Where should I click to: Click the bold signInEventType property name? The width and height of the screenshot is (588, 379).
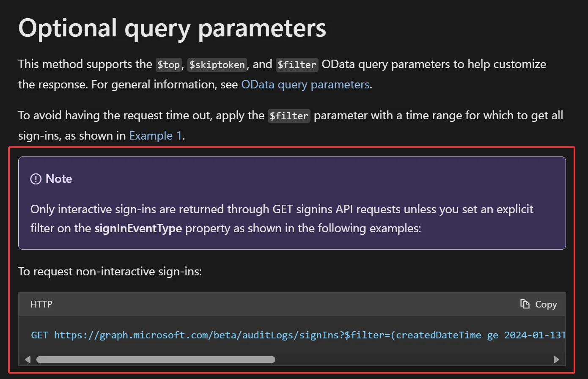(x=138, y=228)
